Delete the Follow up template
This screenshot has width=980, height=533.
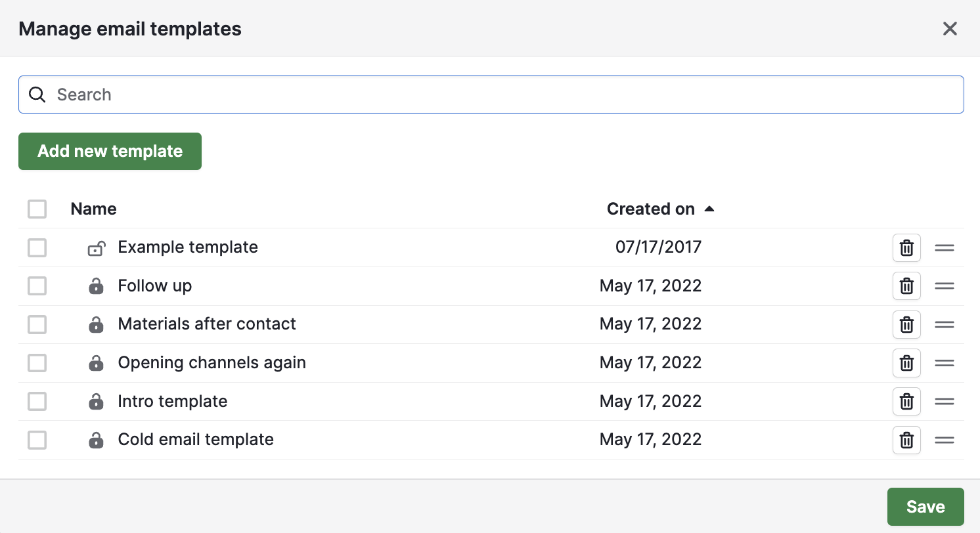tap(906, 286)
